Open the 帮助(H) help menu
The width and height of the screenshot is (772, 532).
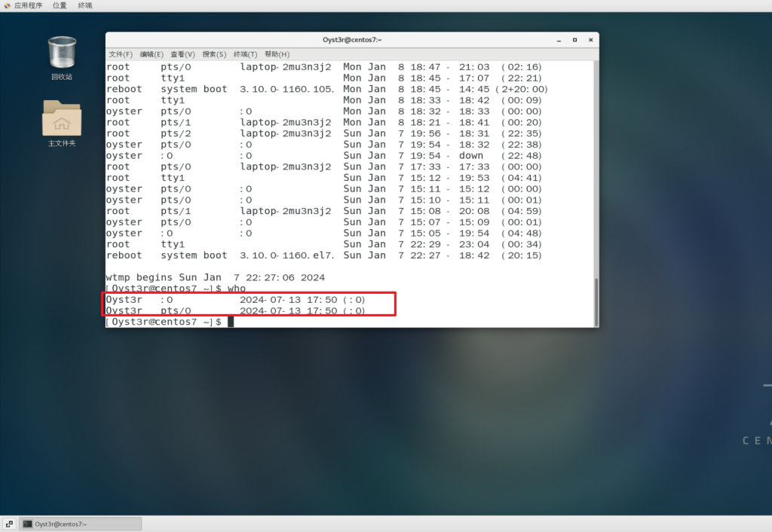click(x=277, y=54)
